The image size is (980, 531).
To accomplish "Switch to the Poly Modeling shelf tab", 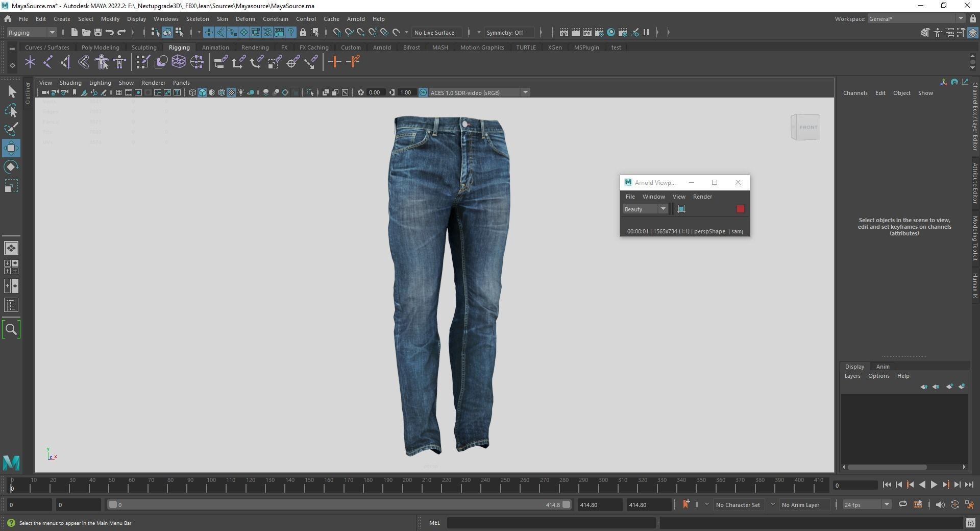I will click(100, 47).
